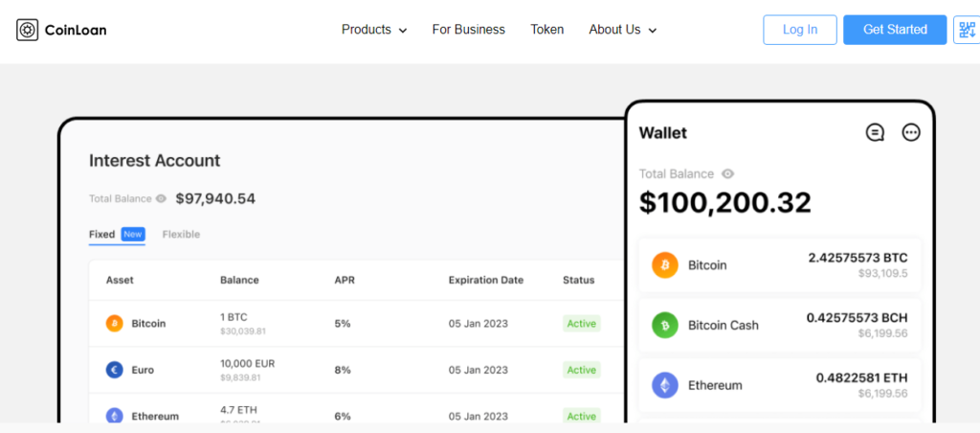The width and height of the screenshot is (980, 433).
Task: Click the APR column header
Action: (x=345, y=281)
